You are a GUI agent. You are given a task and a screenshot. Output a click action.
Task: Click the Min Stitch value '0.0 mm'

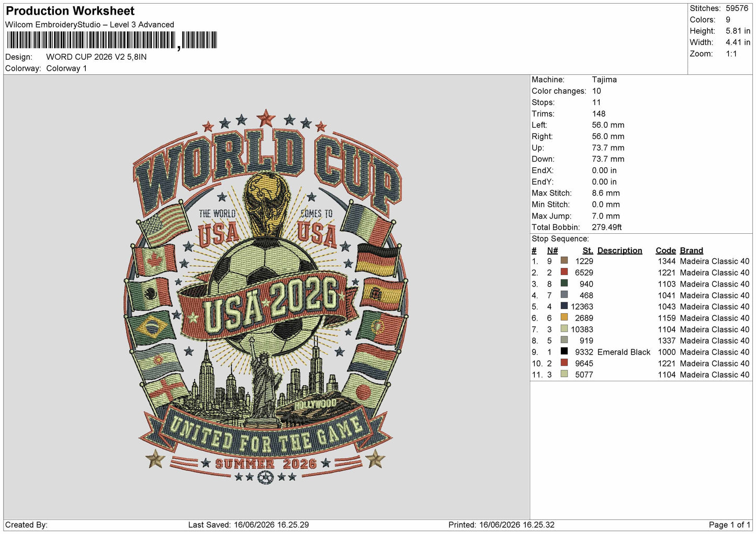(606, 204)
